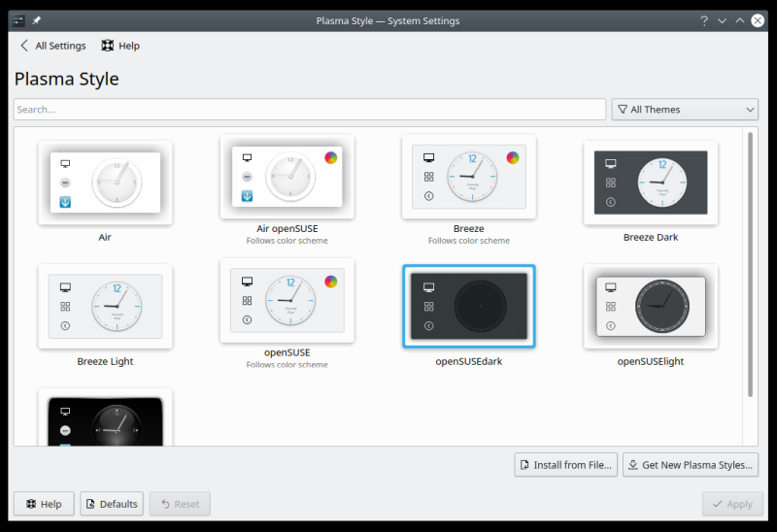Click the Plasma Style page heading
The width and height of the screenshot is (777, 532).
tap(66, 79)
